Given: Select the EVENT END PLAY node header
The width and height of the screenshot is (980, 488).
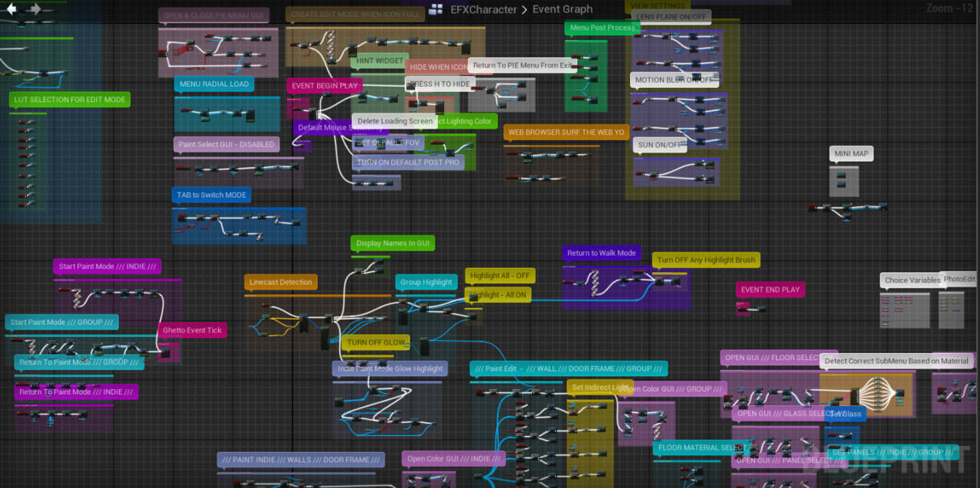Looking at the screenshot, I should (x=770, y=290).
